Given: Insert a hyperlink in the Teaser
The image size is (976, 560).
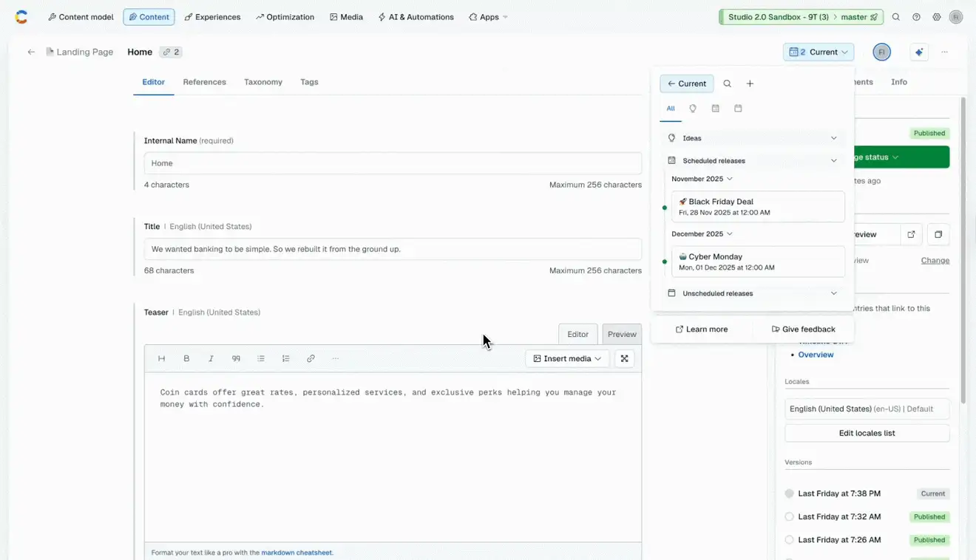Looking at the screenshot, I should point(311,358).
